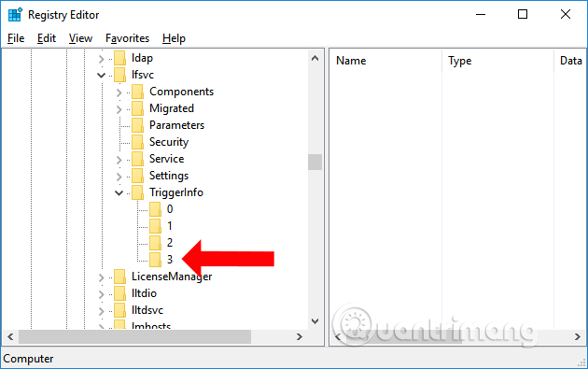Expand the Service key

119,160
